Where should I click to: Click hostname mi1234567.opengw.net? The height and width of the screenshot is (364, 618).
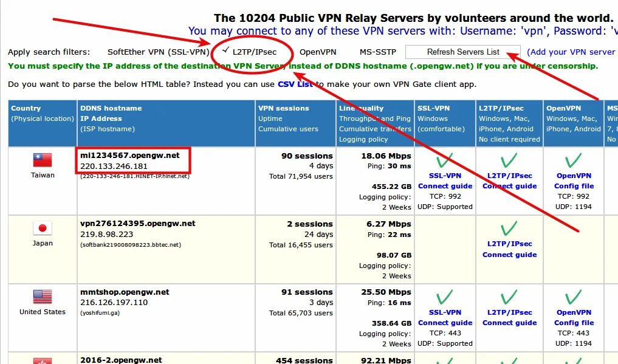pyautogui.click(x=129, y=155)
